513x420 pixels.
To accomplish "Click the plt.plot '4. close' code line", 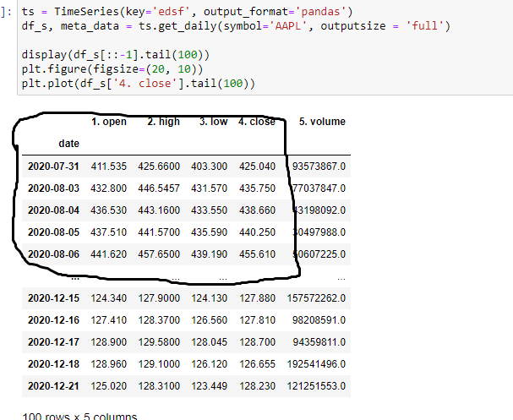I will point(139,84).
